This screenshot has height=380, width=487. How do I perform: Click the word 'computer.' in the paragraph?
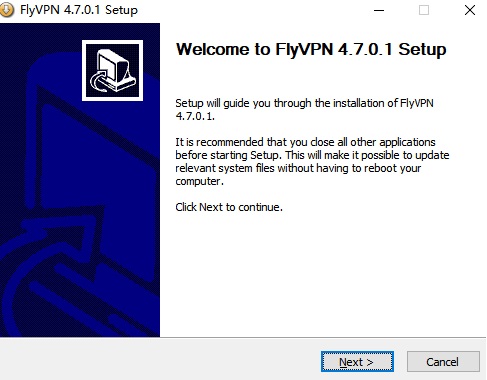click(199, 181)
